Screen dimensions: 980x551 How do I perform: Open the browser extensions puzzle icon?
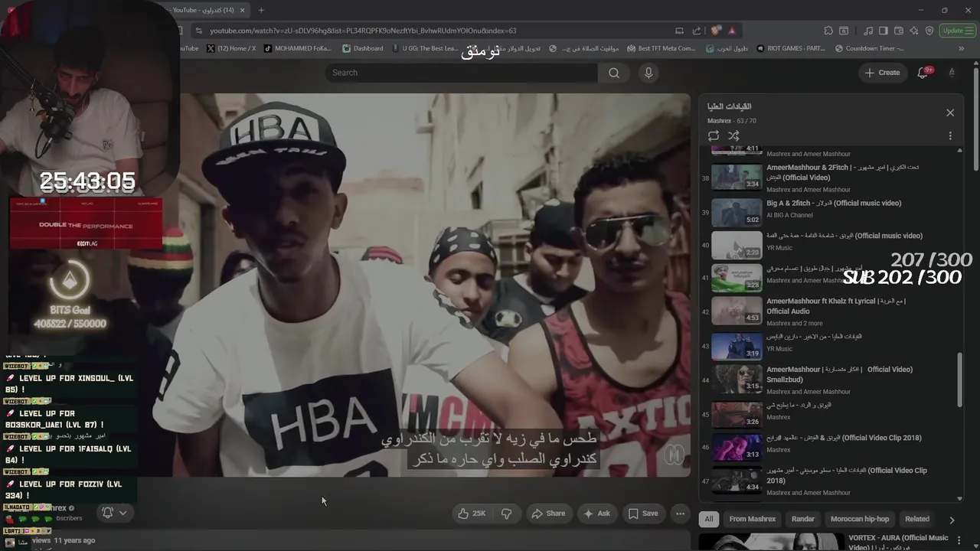tap(828, 31)
